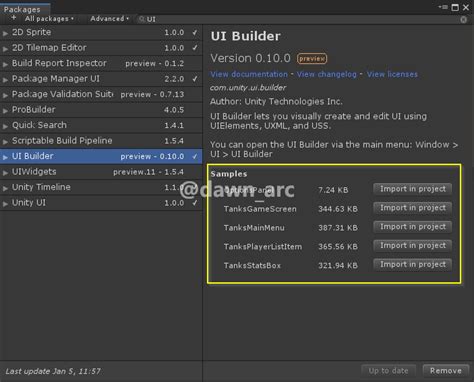This screenshot has width=474, height=382.
Task: Click the ProBuilder 4.0.5 version number
Action: pyautogui.click(x=174, y=110)
